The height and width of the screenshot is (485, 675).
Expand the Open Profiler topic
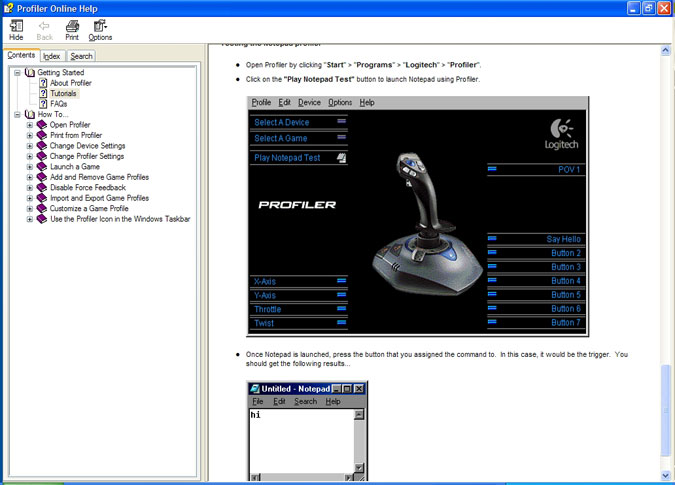point(30,125)
